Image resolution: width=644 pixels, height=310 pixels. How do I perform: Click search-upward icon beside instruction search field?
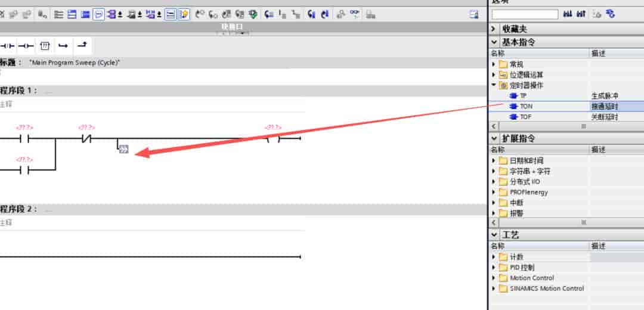point(581,14)
